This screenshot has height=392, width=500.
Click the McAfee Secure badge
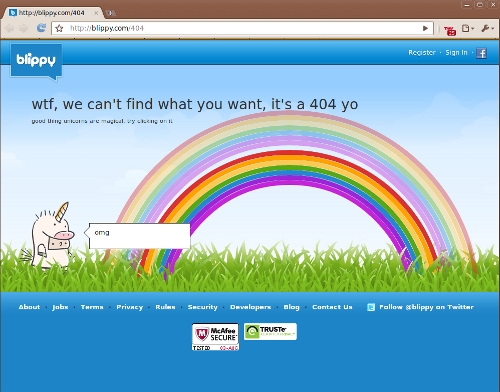click(x=215, y=337)
